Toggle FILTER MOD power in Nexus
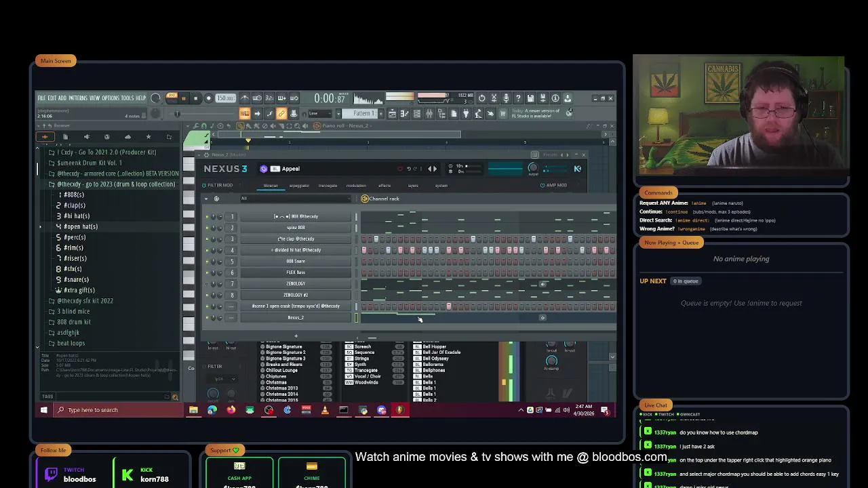The width and height of the screenshot is (868, 488). [203, 185]
